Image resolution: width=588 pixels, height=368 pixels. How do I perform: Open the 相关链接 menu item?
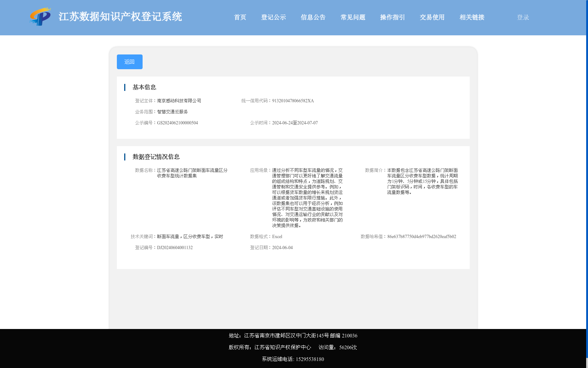pyautogui.click(x=472, y=17)
